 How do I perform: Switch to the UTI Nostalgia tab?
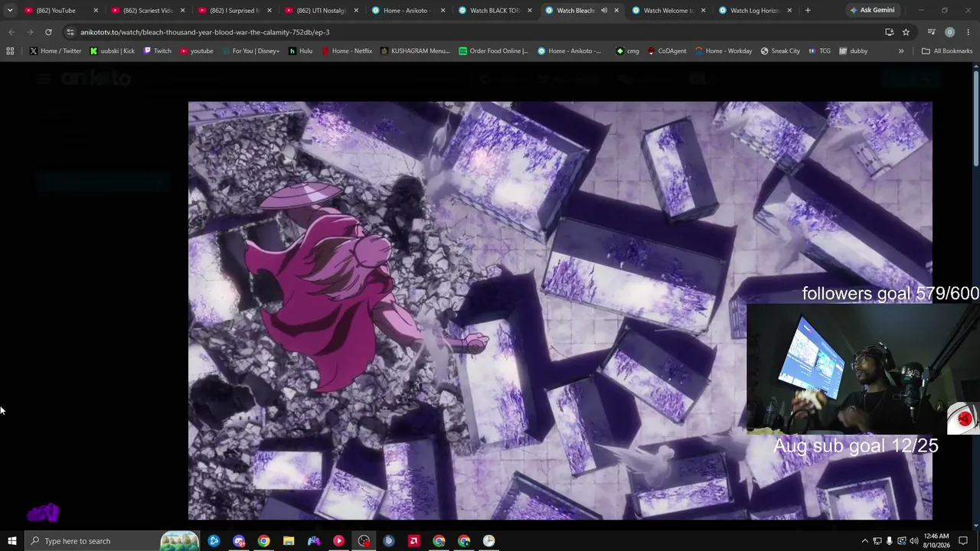[x=322, y=10]
